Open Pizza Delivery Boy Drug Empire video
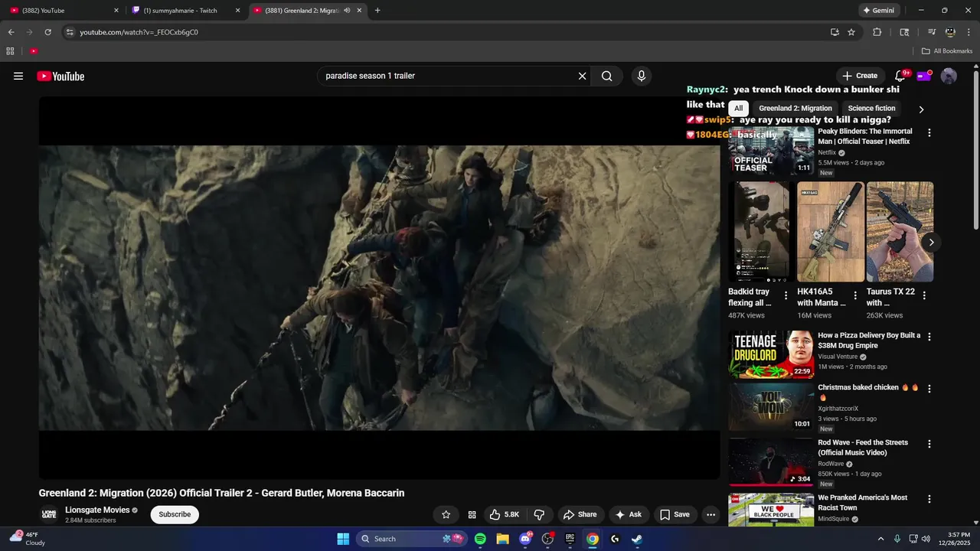Viewport: 980px width, 551px height. click(771, 354)
